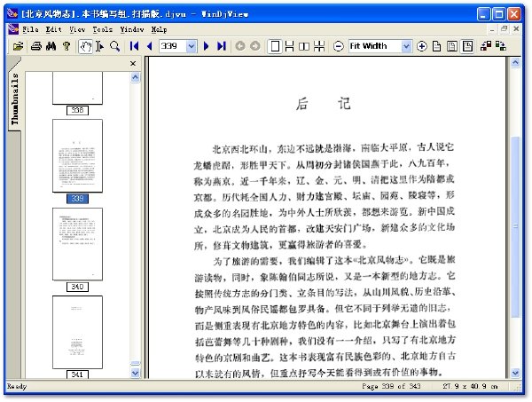Go to the next page arrow
This screenshot has height=402, width=532.
click(x=206, y=46)
